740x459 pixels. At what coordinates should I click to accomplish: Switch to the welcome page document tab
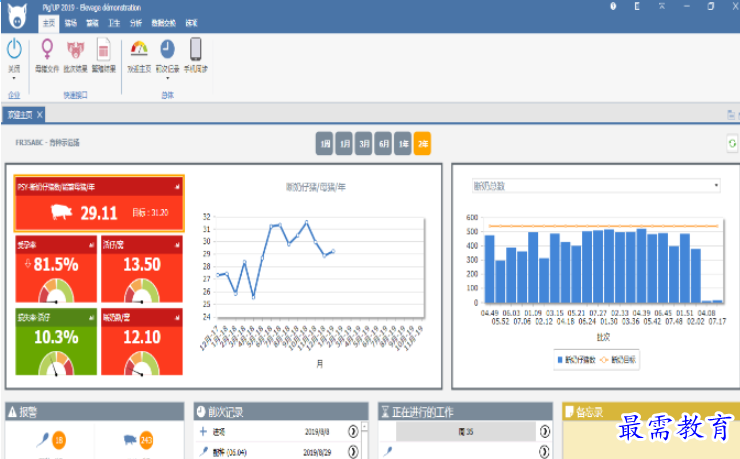coord(20,115)
